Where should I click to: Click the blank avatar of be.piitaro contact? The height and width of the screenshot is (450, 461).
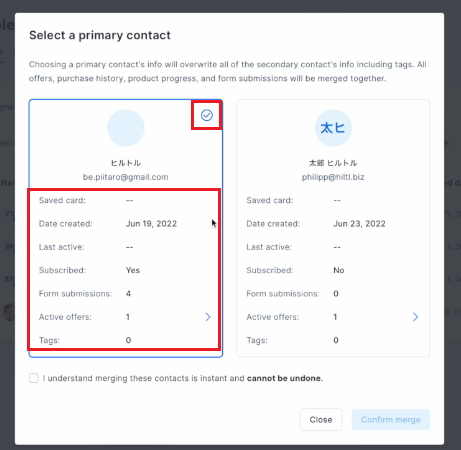click(x=126, y=128)
